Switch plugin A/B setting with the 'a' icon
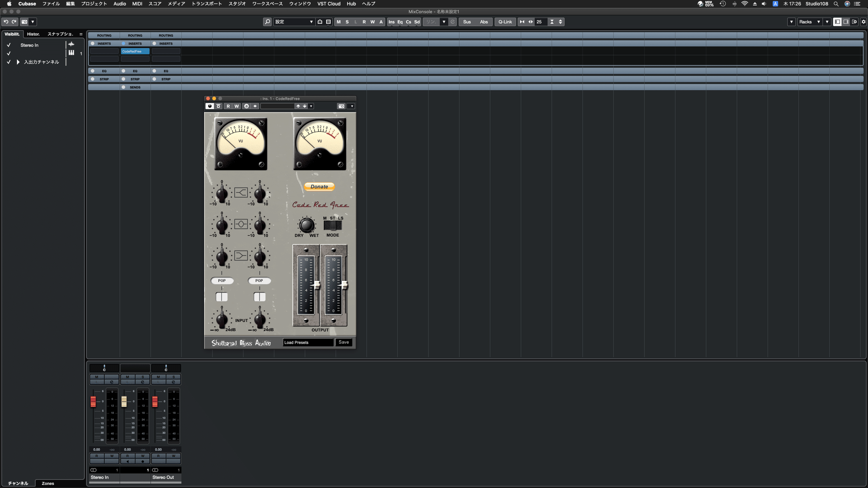 click(246, 106)
